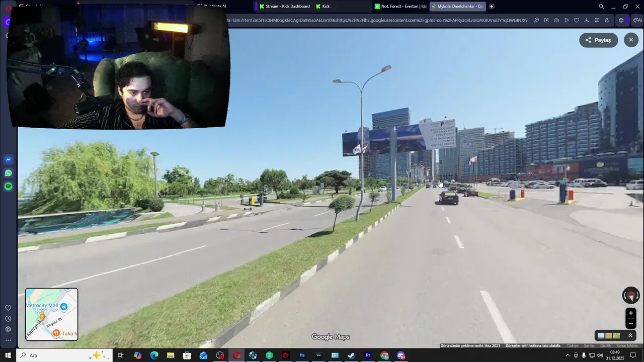644x362 pixels.
Task: Click the Türkiye footer link
Action: (573, 346)
